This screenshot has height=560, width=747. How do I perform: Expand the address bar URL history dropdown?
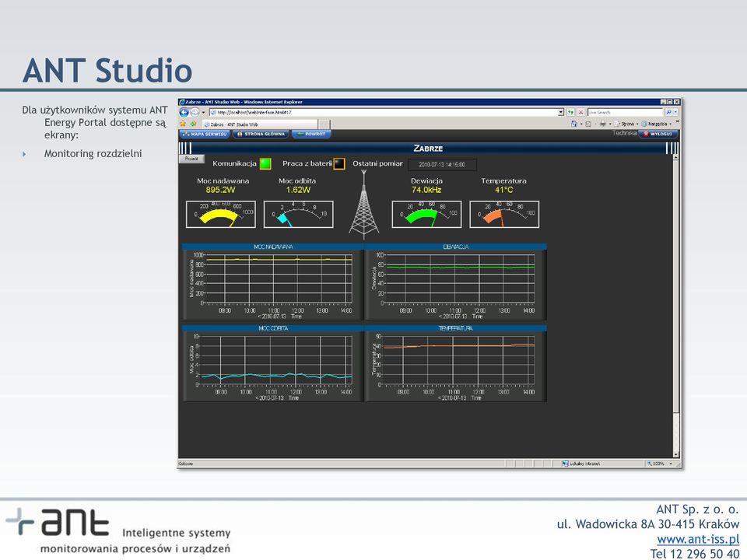561,112
